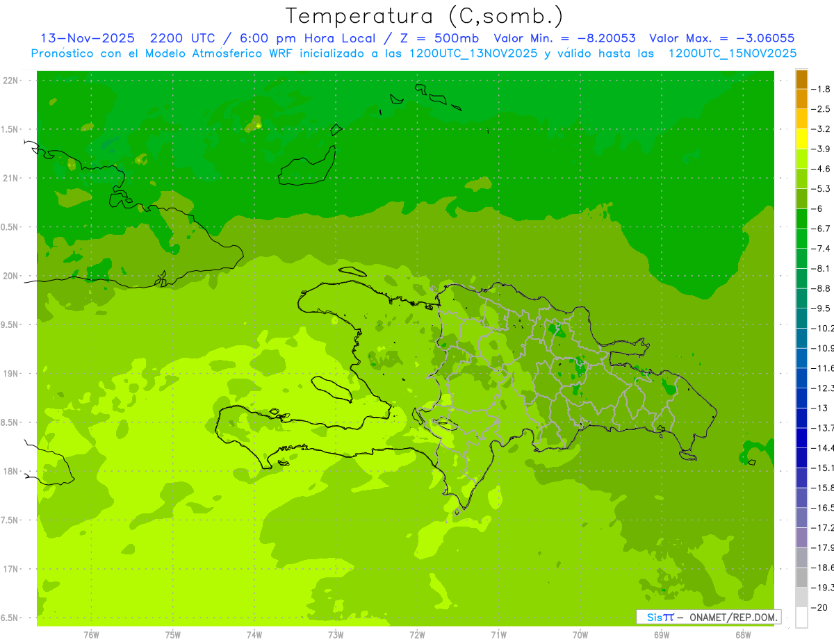Click the '-6' colorbar label
834x644 pixels.
point(817,208)
